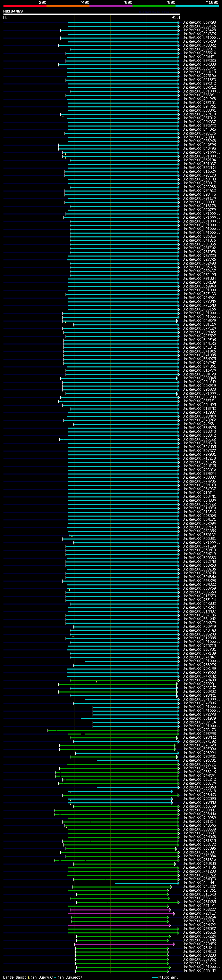
Task: Select hit UniRef100_Q4N489
Action: tap(199, 680)
